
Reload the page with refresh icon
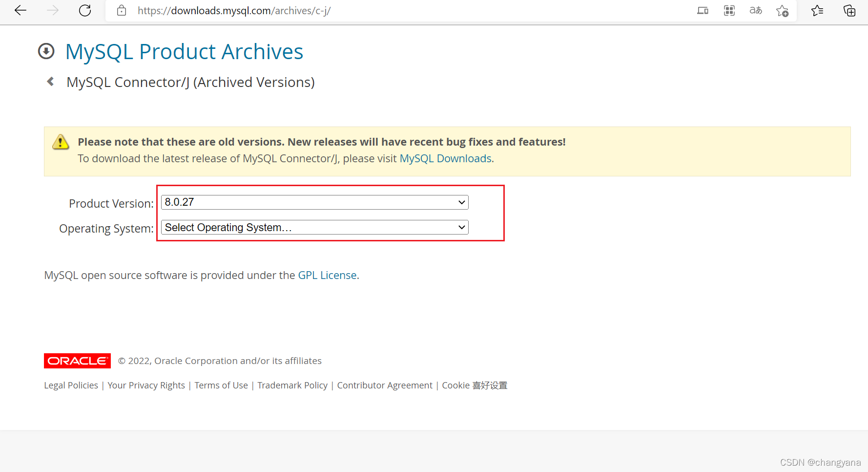(85, 10)
